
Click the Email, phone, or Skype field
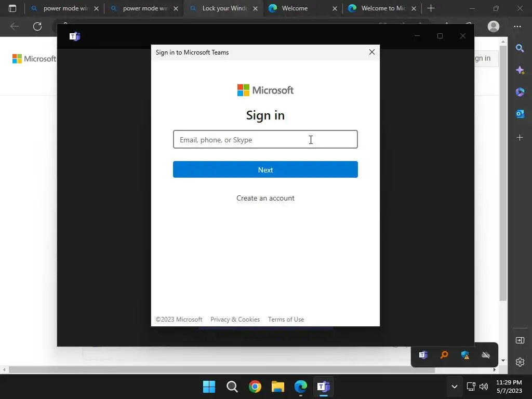(x=265, y=139)
